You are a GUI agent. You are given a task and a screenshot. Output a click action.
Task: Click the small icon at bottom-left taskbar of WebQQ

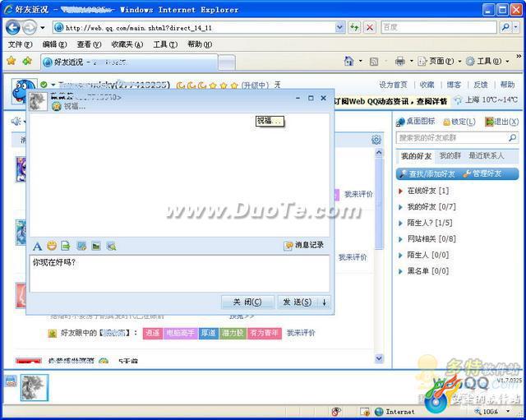[11, 381]
